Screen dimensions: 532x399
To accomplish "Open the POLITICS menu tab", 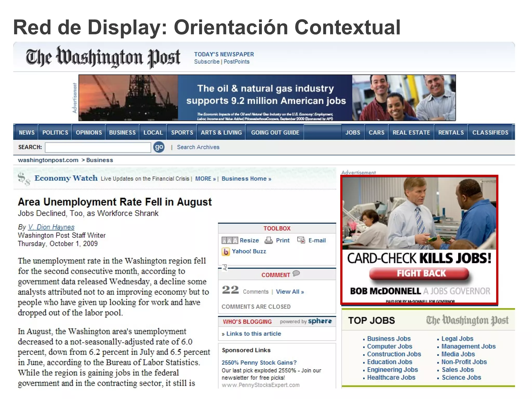I will click(55, 132).
